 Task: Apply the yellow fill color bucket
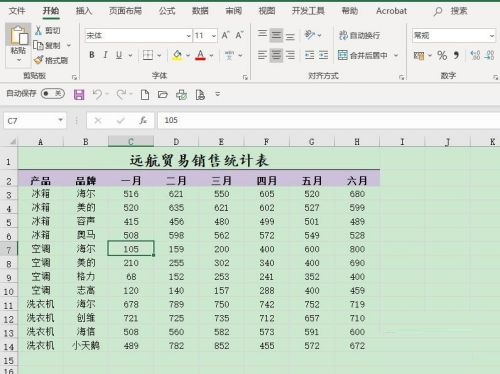(177, 55)
